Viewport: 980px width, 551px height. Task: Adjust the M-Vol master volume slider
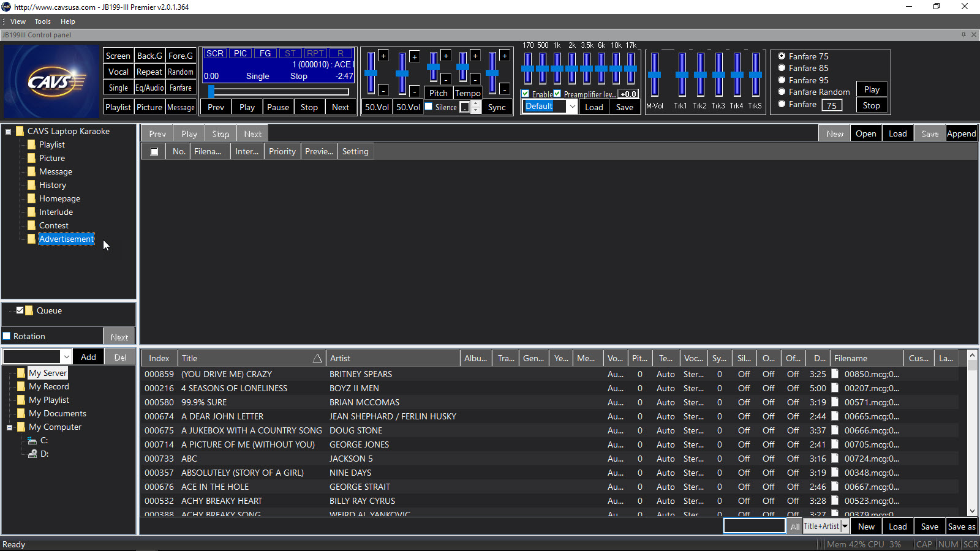point(655,74)
